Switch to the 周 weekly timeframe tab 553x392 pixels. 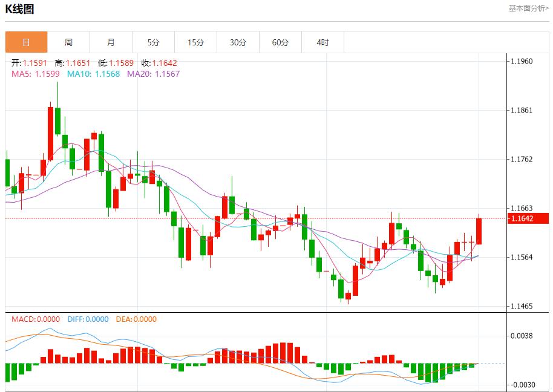click(x=69, y=42)
